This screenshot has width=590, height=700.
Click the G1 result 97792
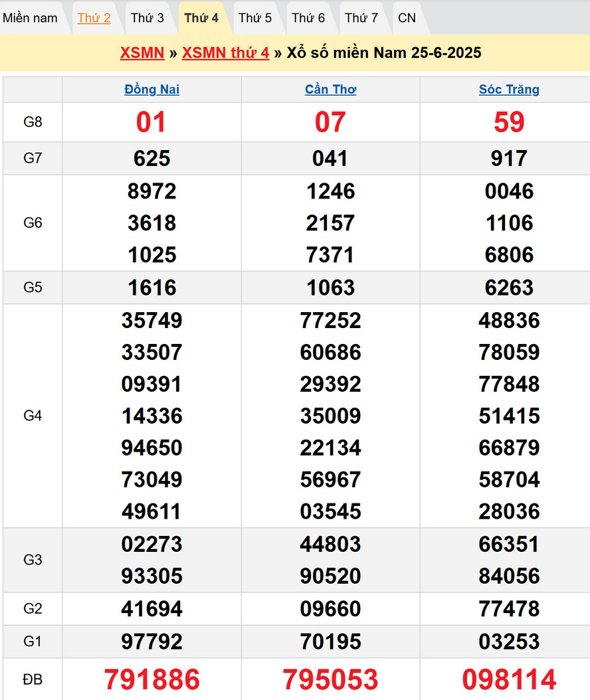(x=151, y=642)
